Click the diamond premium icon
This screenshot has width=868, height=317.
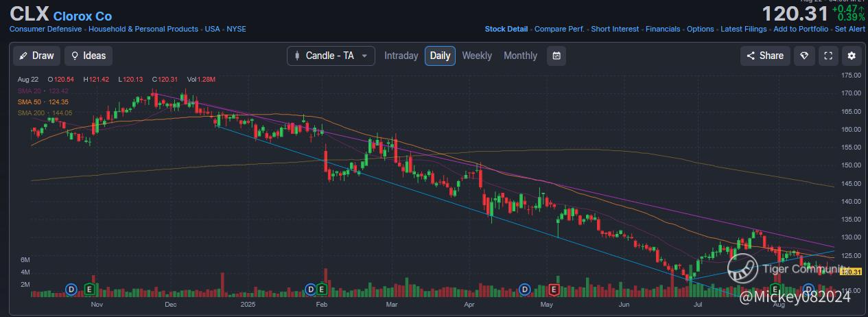point(805,56)
